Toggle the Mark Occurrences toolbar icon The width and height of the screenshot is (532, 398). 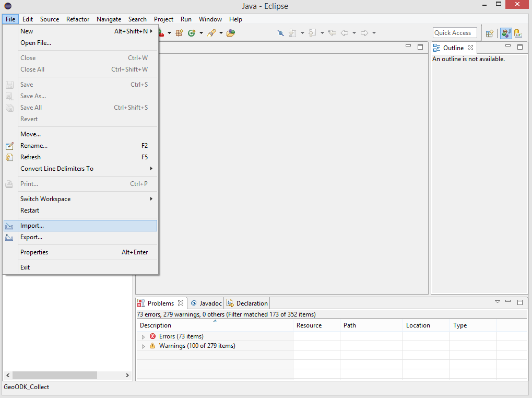280,33
